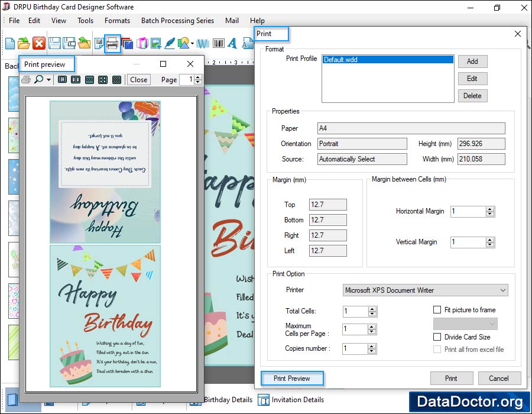This screenshot has width=532, height=414.
Task: Decrease Copies number spinner value
Action: (x=372, y=351)
